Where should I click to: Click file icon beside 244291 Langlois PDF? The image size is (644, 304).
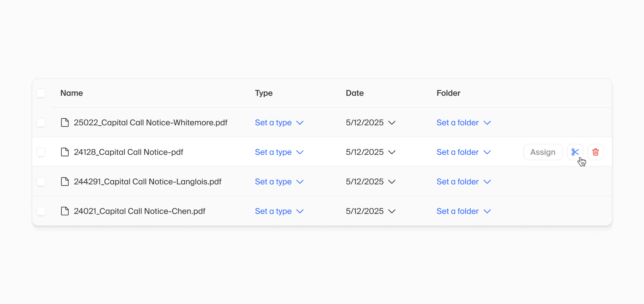point(65,182)
